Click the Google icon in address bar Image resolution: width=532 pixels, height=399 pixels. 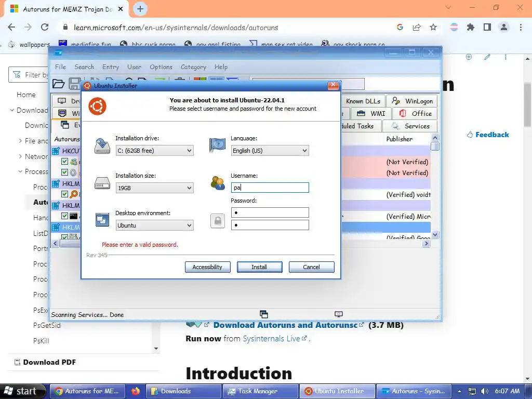(400, 27)
